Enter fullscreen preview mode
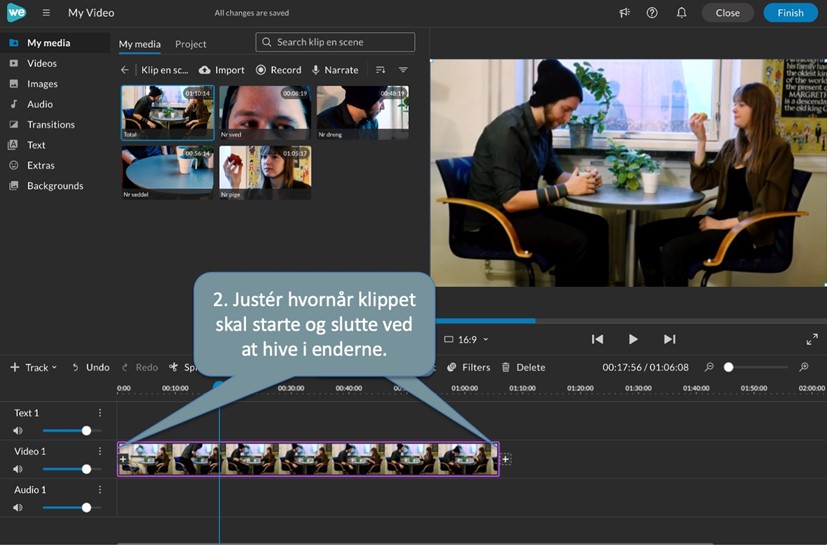Viewport: 827px width, 545px height. pos(812,339)
